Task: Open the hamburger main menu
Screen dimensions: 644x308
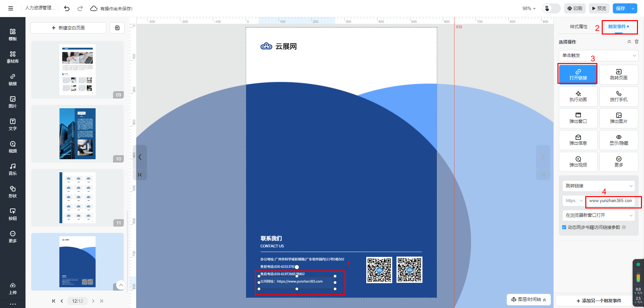Action: [x=11, y=8]
